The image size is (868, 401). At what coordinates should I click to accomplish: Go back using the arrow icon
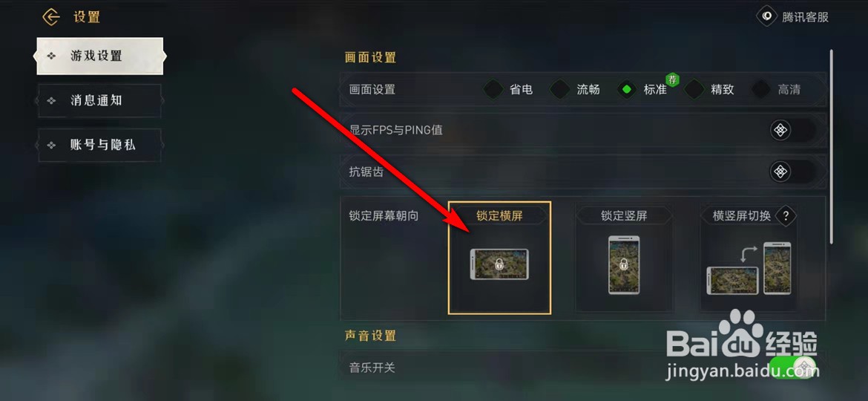51,17
